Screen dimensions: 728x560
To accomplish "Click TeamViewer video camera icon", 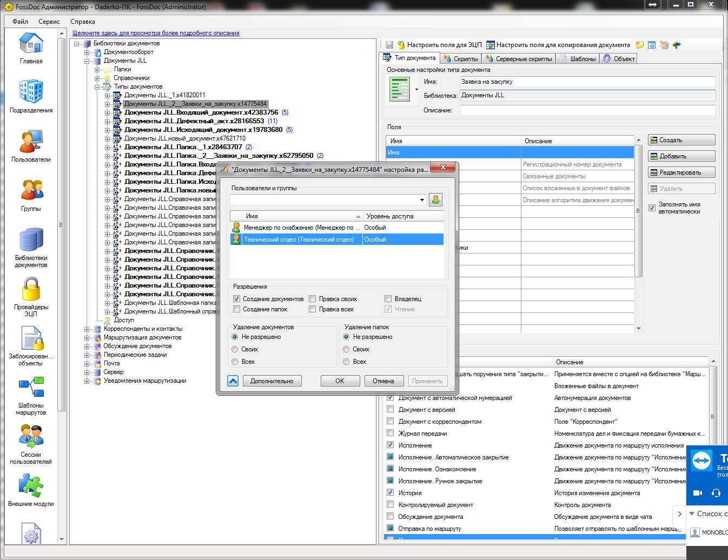I will click(698, 493).
